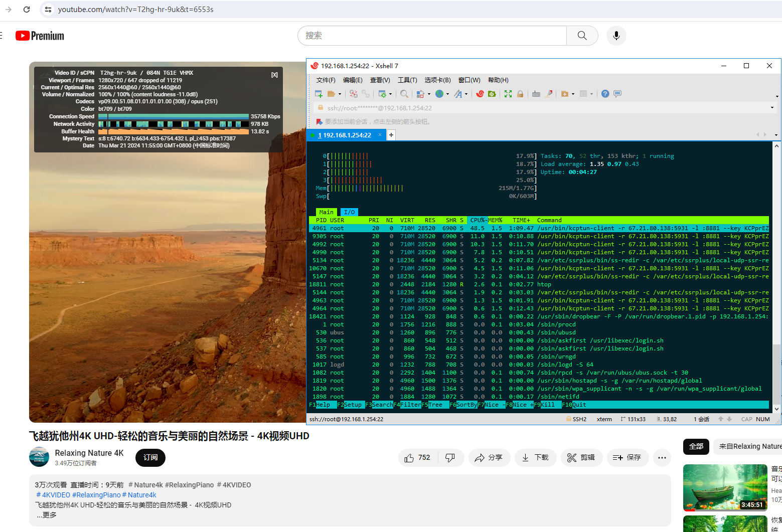The image size is (782, 532).
Task: Open the 工具(T) menu in Xshell
Action: pyautogui.click(x=407, y=80)
